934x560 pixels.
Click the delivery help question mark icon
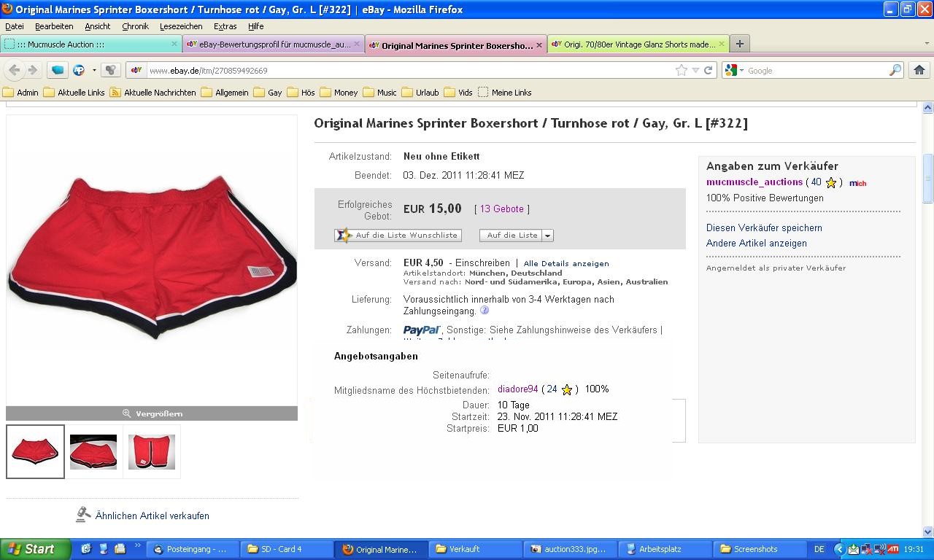485,311
